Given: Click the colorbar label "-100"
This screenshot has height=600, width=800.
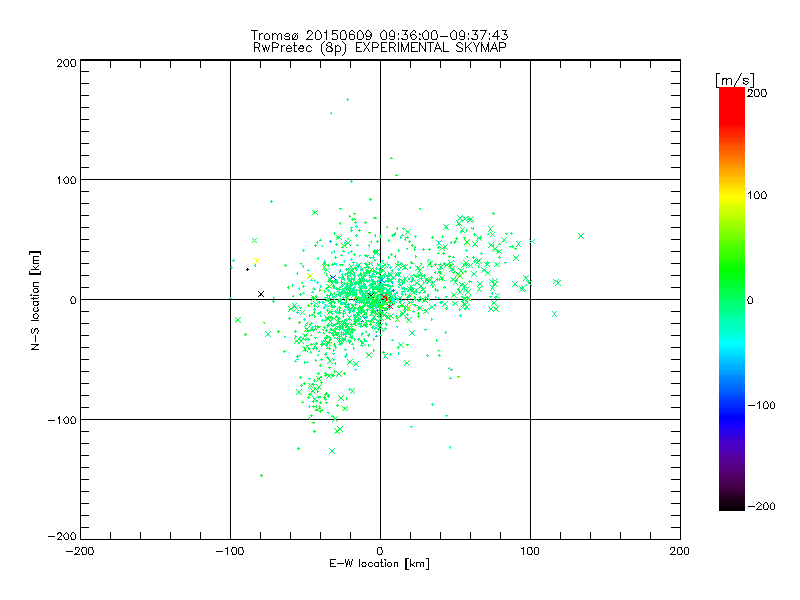Looking at the screenshot, I should point(761,406).
